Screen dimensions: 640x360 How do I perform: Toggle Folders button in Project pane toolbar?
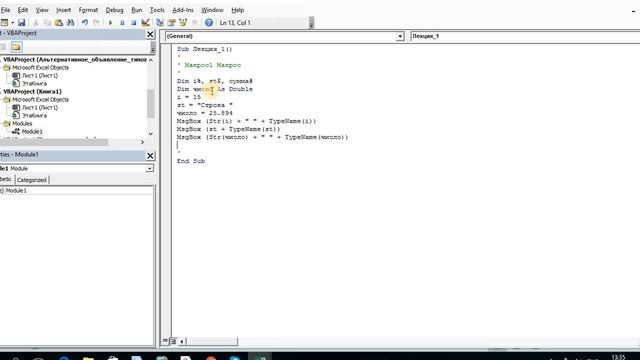[16, 47]
